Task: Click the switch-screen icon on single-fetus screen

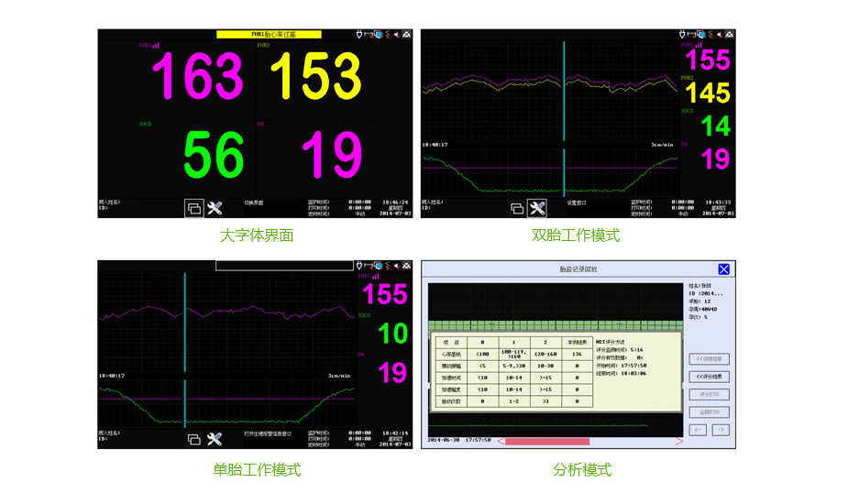Action: click(194, 439)
